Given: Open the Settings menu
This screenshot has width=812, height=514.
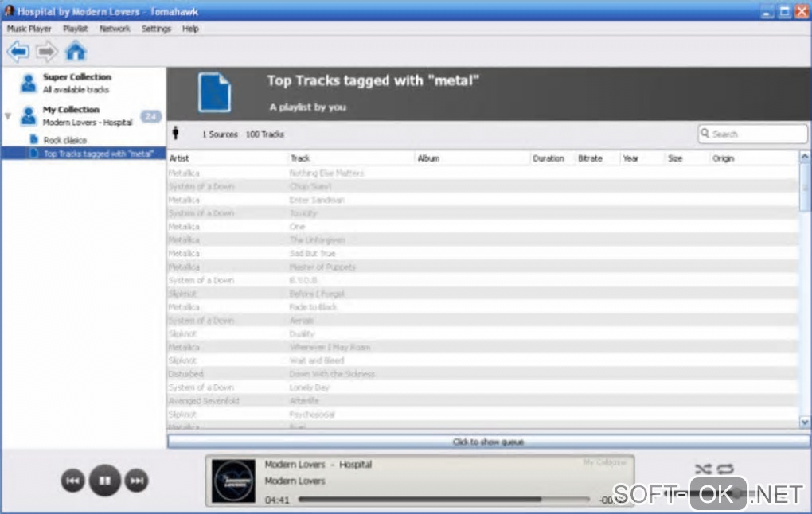Looking at the screenshot, I should pyautogui.click(x=156, y=29).
